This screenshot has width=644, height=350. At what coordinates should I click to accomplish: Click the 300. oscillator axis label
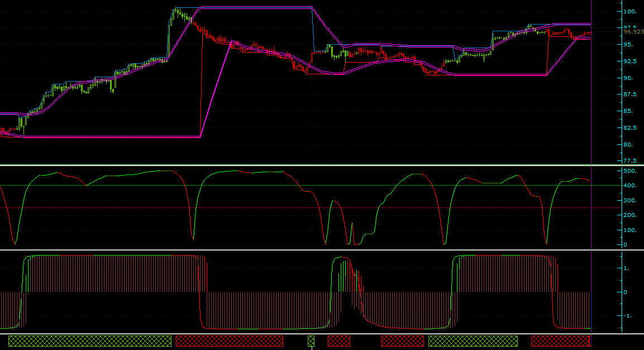tap(630, 200)
